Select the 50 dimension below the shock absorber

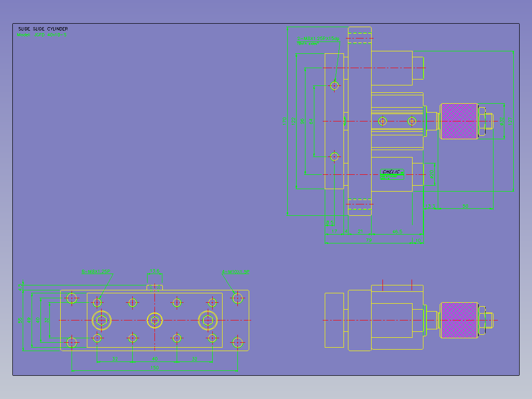(x=465, y=206)
